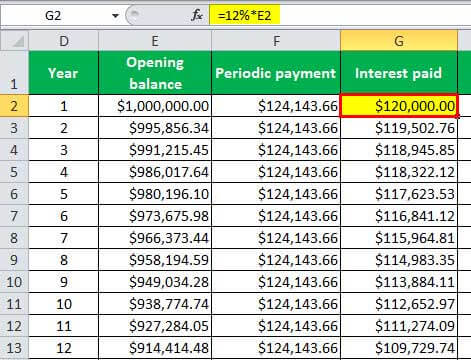Click the Periodic payment header cell
Screen dimensions: 471x360
[x=276, y=73]
